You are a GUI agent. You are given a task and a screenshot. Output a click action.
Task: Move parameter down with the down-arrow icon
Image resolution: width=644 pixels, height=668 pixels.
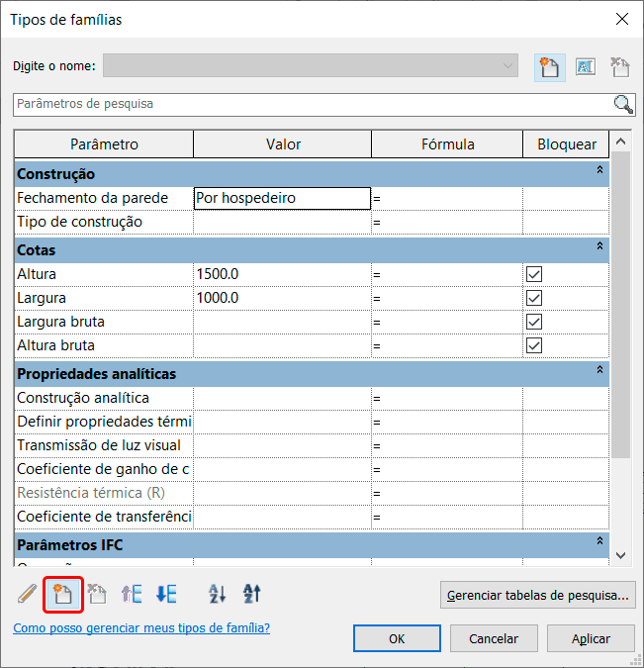click(x=166, y=594)
